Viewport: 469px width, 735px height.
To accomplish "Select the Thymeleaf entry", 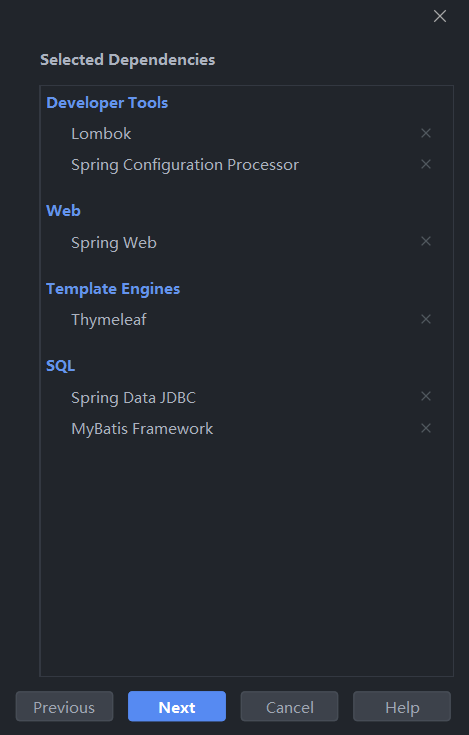I will point(109,320).
